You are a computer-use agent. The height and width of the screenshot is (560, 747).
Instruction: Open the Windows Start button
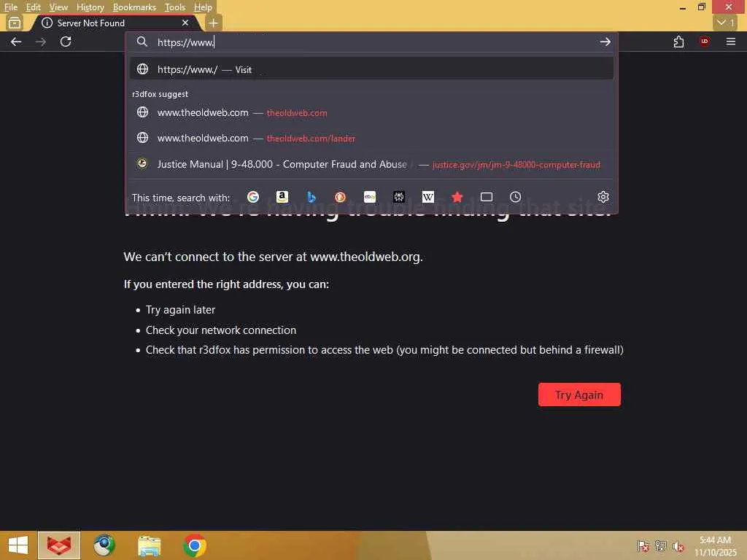coord(18,545)
